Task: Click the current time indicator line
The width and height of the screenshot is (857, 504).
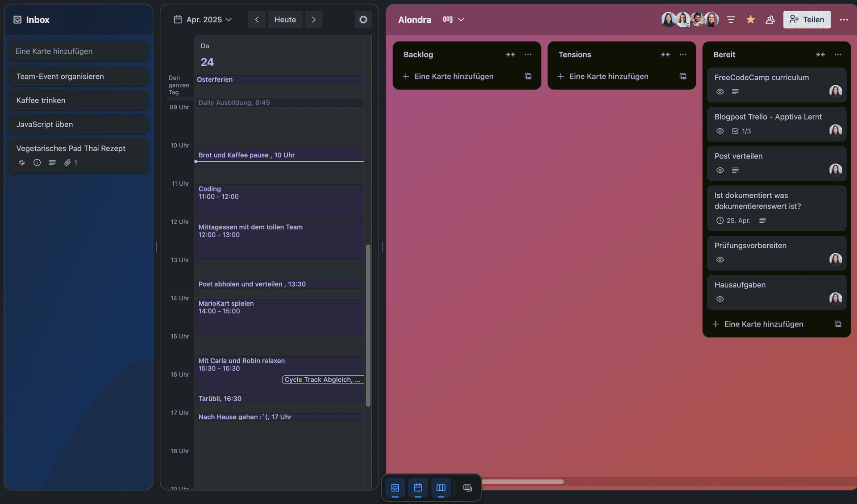Action: point(279,161)
